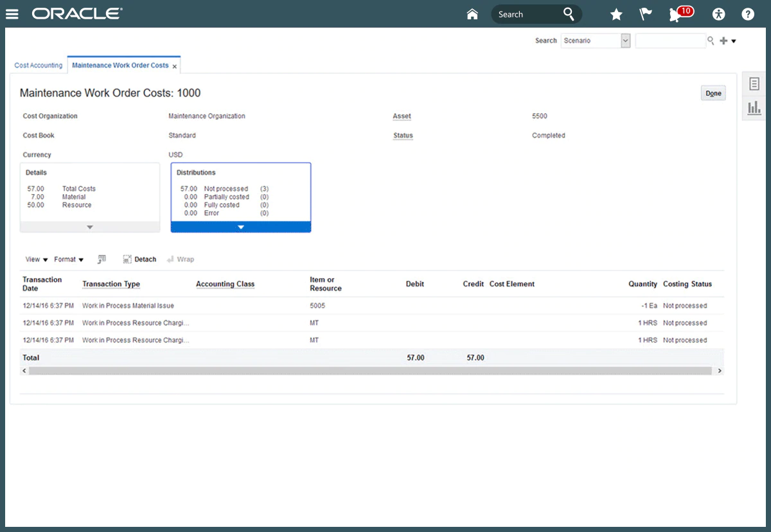This screenshot has width=771, height=532.
Task: Open the hamburger navigator menu
Action: [12, 14]
